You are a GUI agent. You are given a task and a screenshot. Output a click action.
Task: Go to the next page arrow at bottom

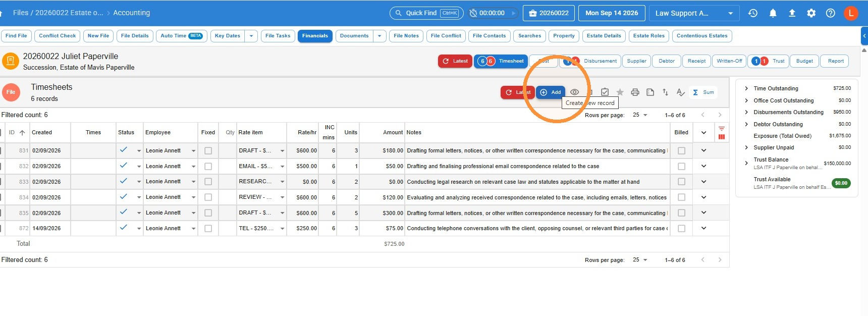(x=720, y=260)
